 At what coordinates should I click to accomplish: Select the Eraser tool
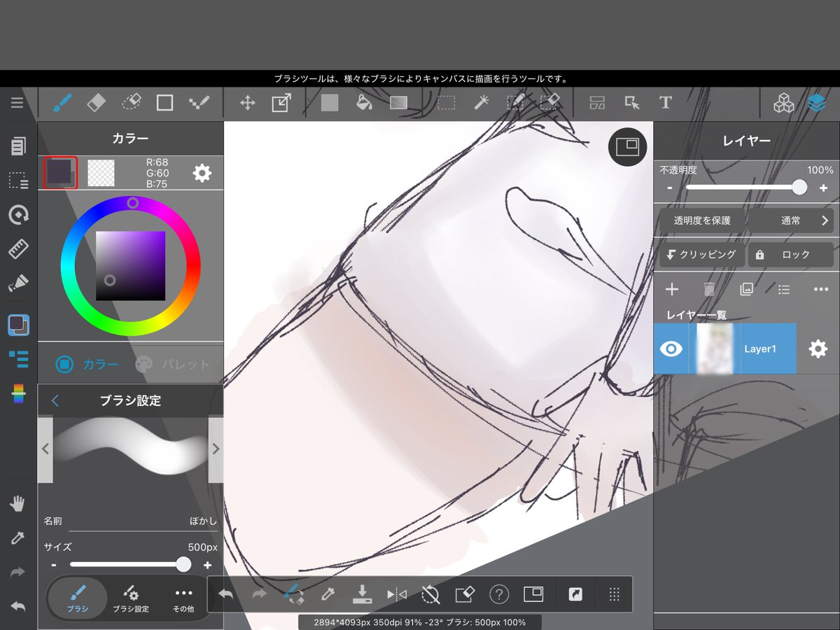(96, 103)
